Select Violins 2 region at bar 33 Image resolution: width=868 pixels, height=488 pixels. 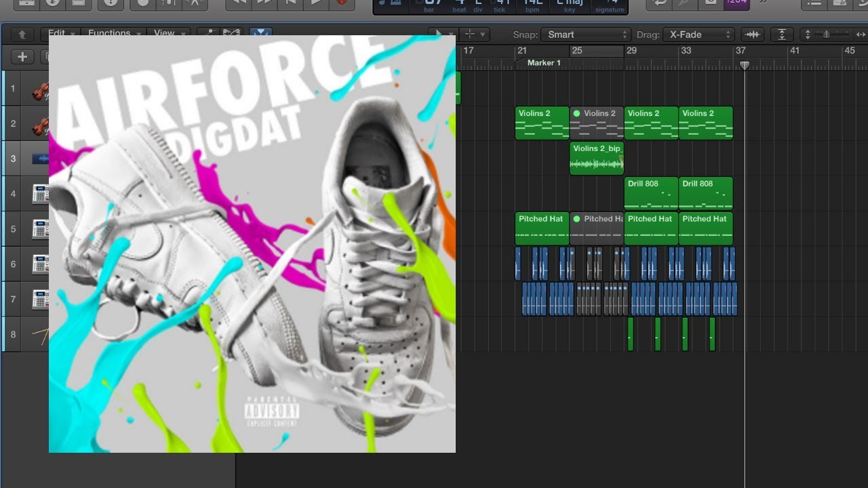pyautogui.click(x=706, y=123)
